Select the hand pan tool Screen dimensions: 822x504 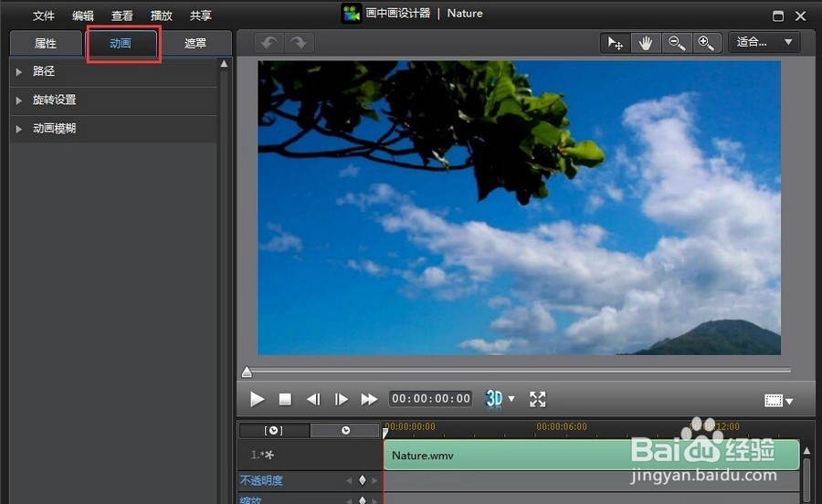coord(646,42)
